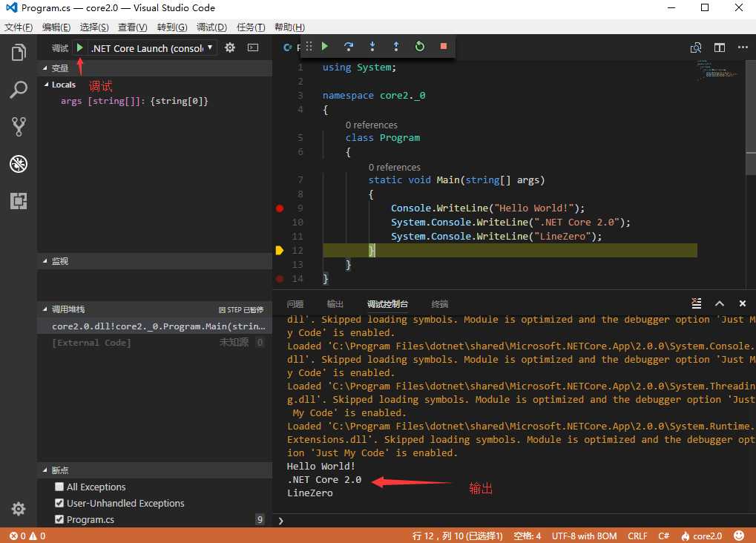Open the Tasks menu
Screen dimensions: 756x543
point(251,27)
